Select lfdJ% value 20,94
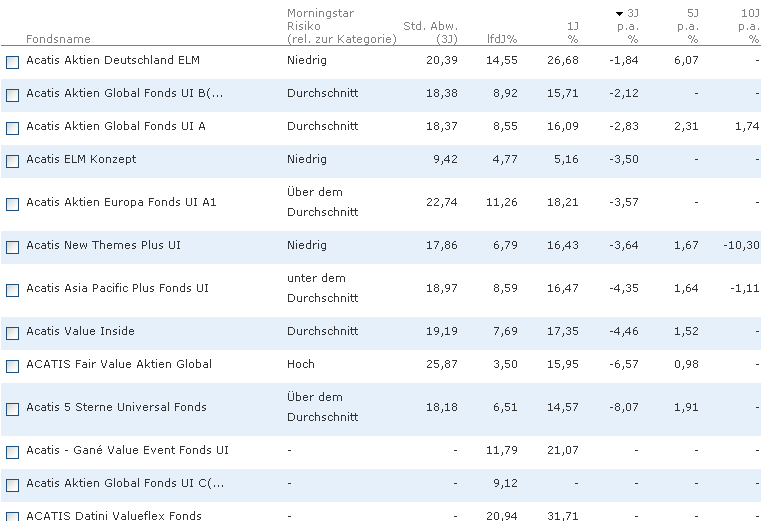 point(502,516)
